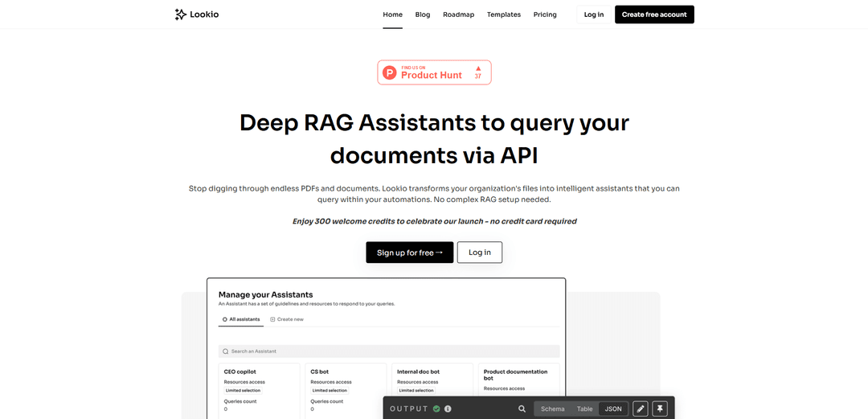This screenshot has height=419, width=868.
Task: Click the search magnifier in OUTPUT bar
Action: pyautogui.click(x=522, y=409)
